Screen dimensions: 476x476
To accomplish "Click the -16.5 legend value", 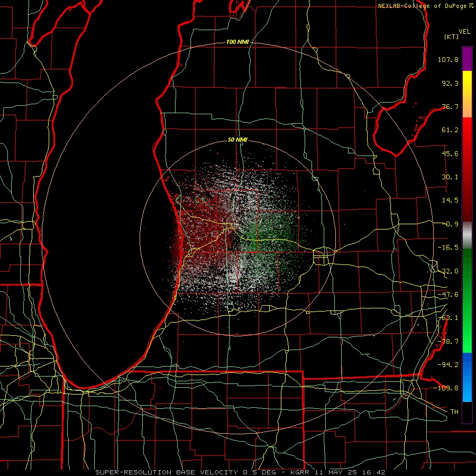I will click(448, 247).
